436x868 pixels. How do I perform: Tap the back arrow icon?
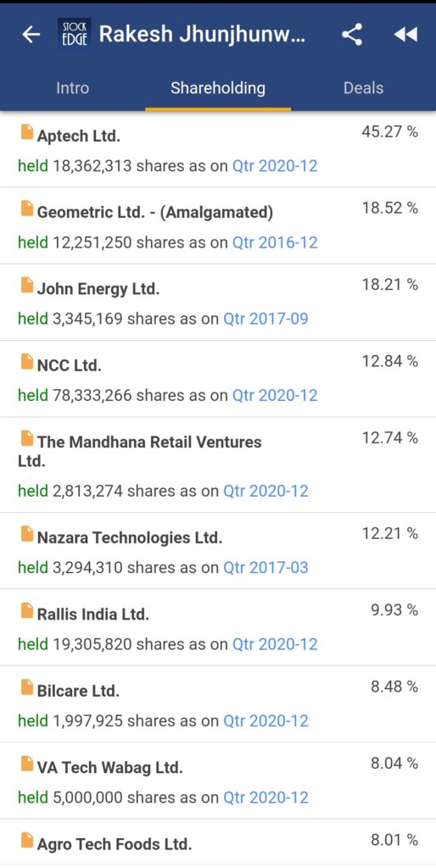[31, 35]
